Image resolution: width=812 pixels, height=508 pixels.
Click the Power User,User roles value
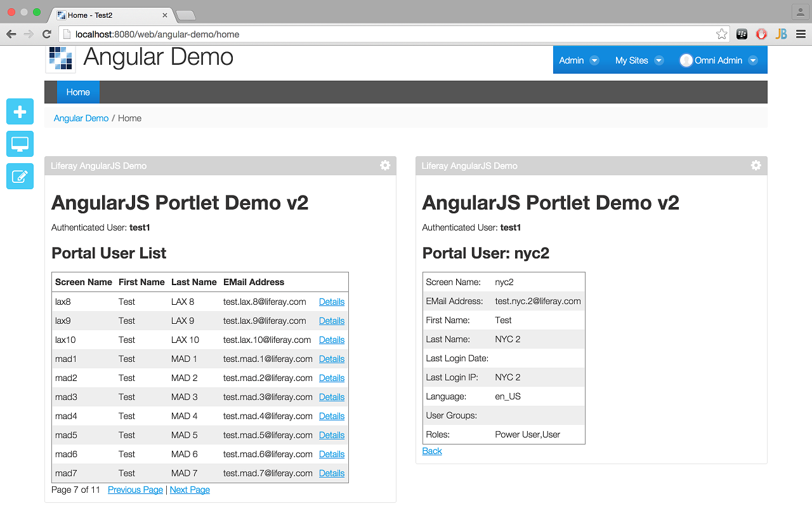click(528, 434)
